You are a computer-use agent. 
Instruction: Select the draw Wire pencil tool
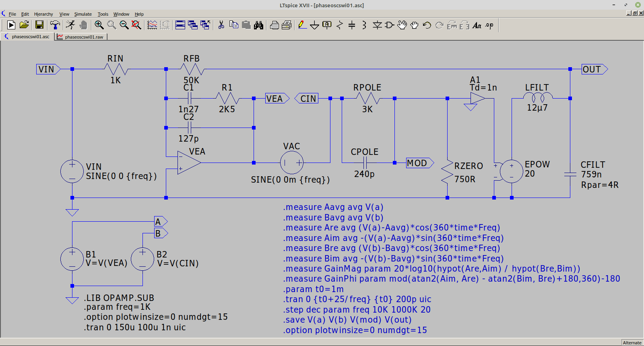pyautogui.click(x=302, y=25)
